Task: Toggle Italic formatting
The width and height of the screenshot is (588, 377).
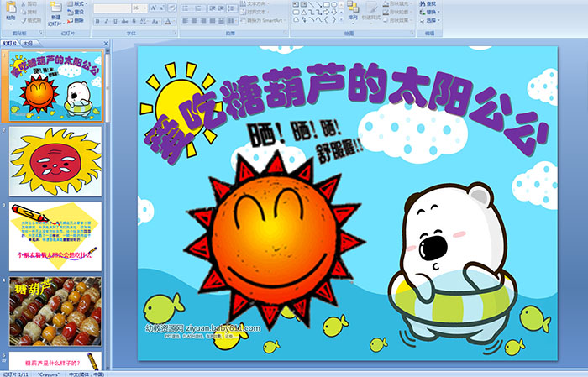Action: coord(106,21)
